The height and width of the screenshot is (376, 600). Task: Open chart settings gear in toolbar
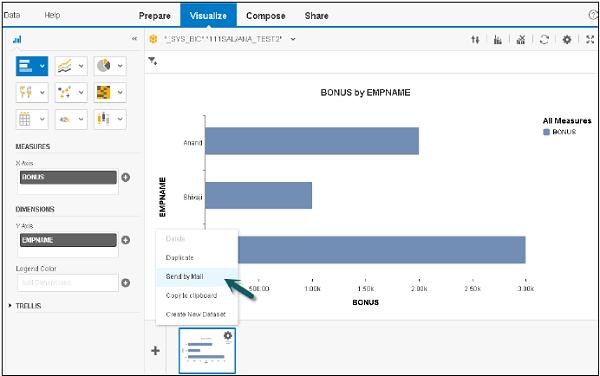click(567, 39)
